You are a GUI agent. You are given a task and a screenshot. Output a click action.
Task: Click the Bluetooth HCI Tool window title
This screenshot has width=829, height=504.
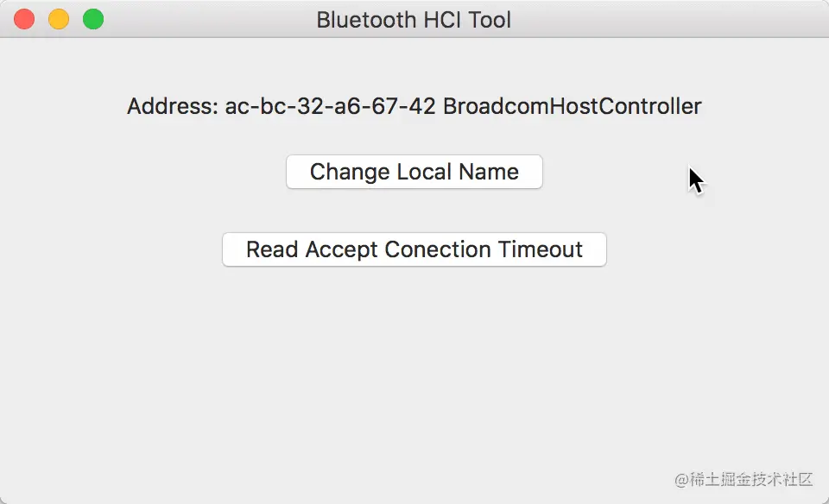click(414, 19)
